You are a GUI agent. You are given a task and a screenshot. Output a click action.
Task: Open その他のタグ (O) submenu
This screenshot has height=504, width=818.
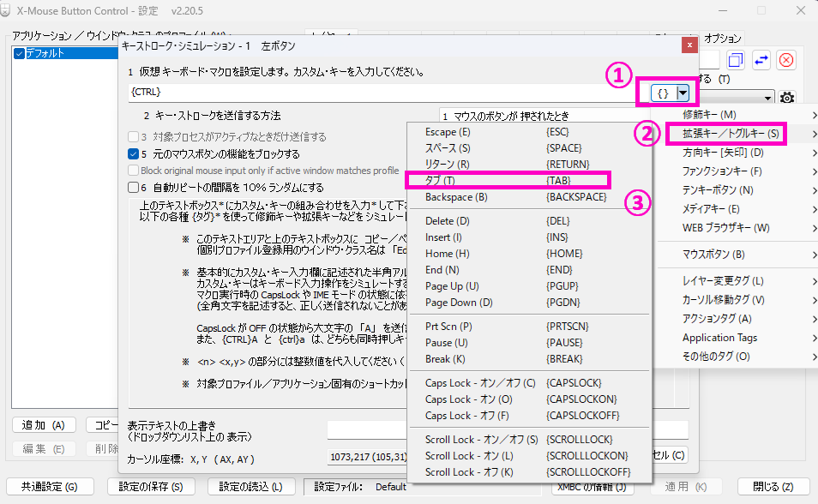(x=737, y=357)
